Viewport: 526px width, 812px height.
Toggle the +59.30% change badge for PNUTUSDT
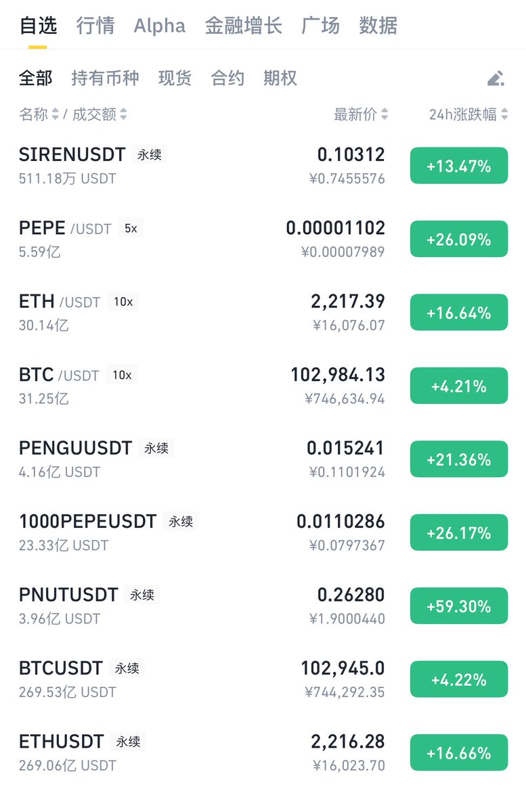[459, 606]
